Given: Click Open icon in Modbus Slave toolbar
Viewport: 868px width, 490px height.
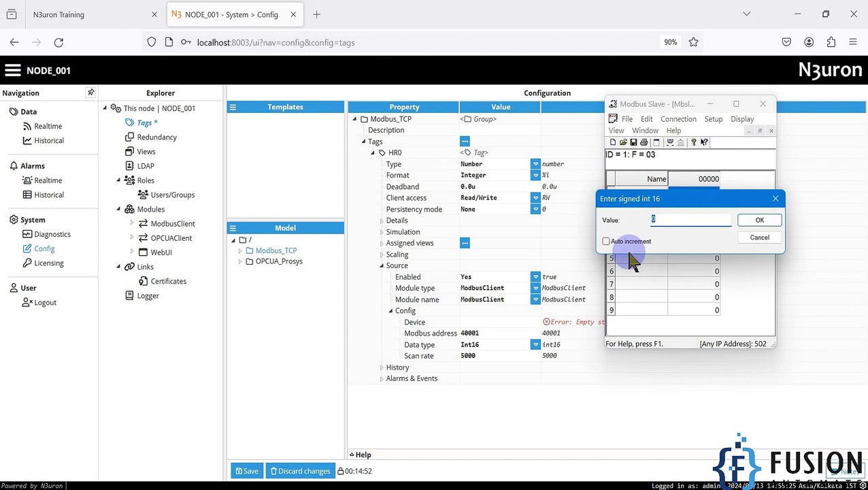Looking at the screenshot, I should coord(622,142).
